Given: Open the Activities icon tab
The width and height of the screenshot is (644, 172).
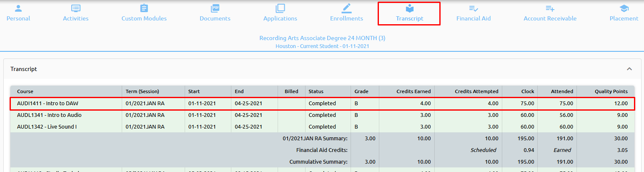Looking at the screenshot, I should point(75,8).
